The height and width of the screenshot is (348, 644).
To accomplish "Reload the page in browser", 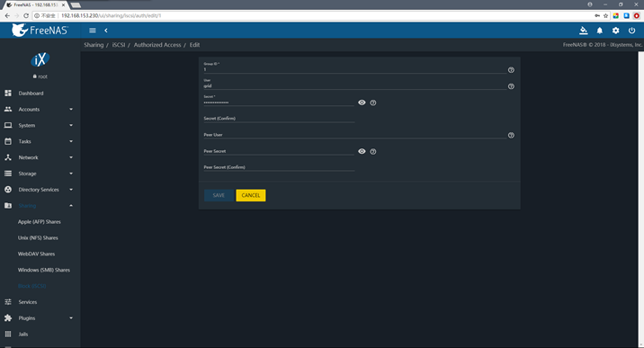I will click(x=26, y=15).
